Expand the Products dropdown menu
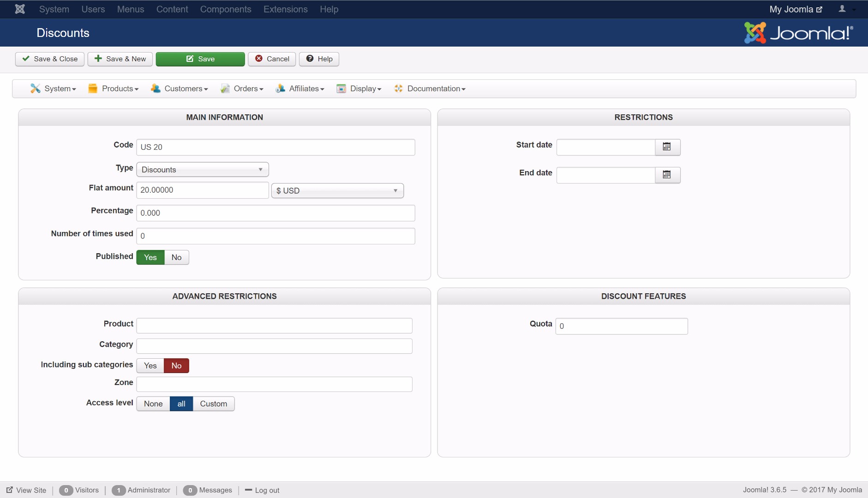 click(x=114, y=89)
